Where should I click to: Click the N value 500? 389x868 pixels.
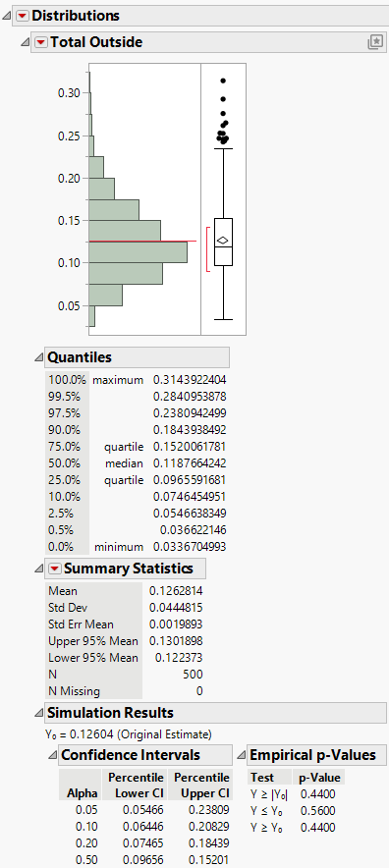(194, 675)
